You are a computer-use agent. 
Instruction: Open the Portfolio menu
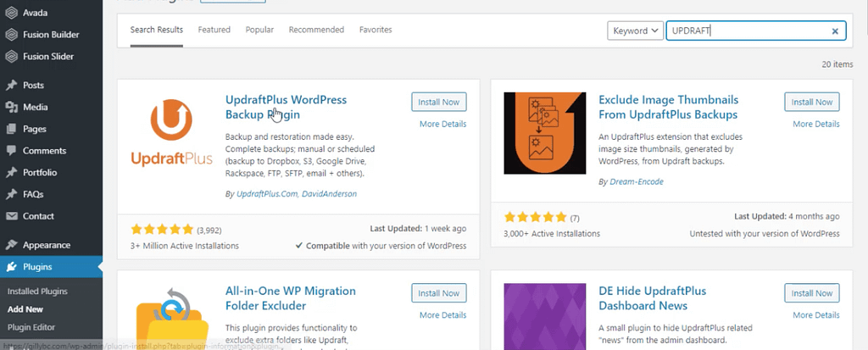click(51, 173)
